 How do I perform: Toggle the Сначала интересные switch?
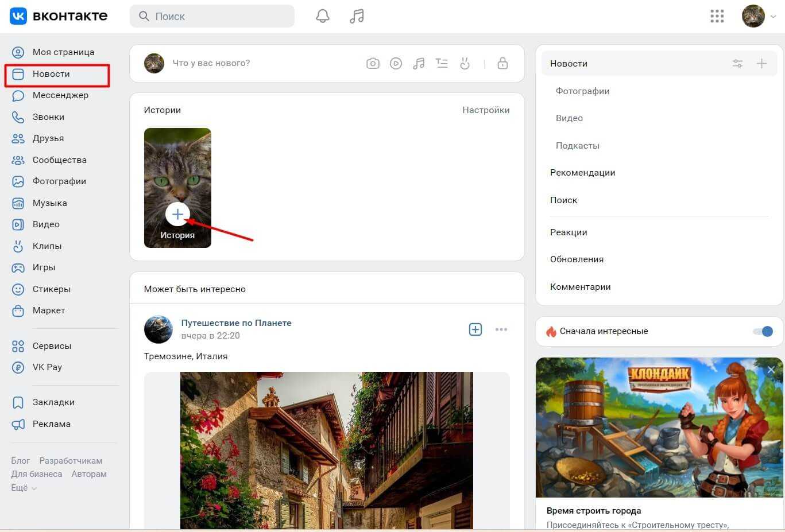tap(763, 331)
